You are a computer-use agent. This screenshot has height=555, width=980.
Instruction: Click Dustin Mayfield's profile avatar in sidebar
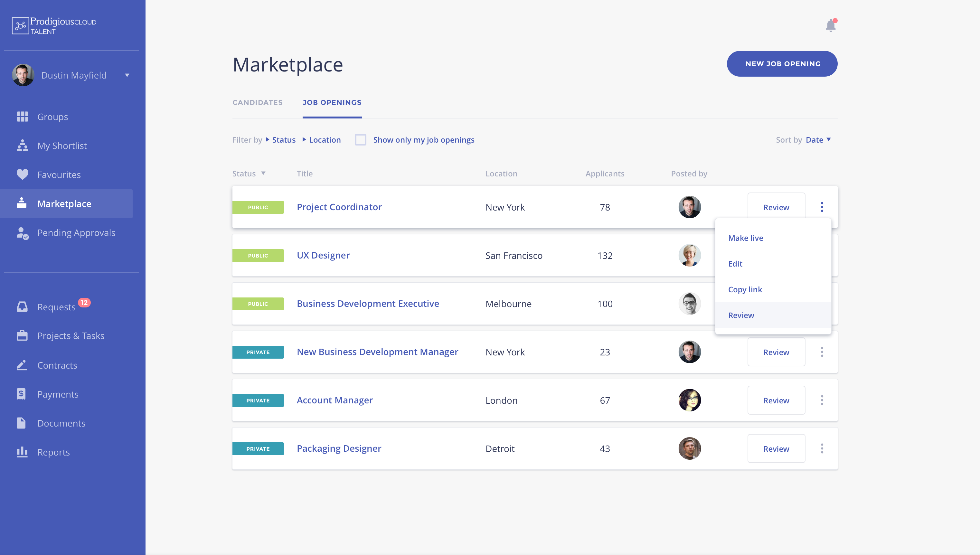(23, 75)
